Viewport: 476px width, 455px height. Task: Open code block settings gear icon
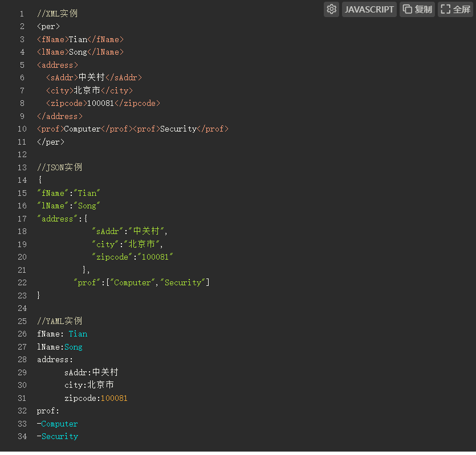point(331,9)
